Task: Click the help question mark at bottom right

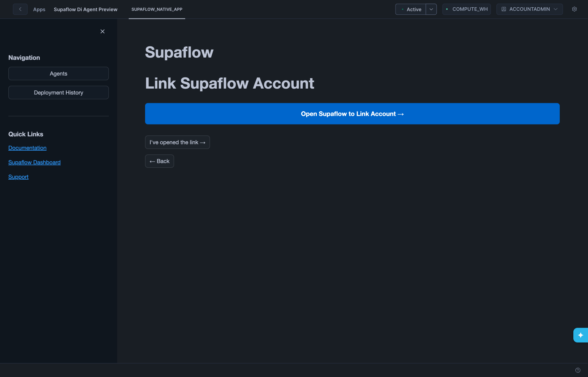Action: point(577,371)
